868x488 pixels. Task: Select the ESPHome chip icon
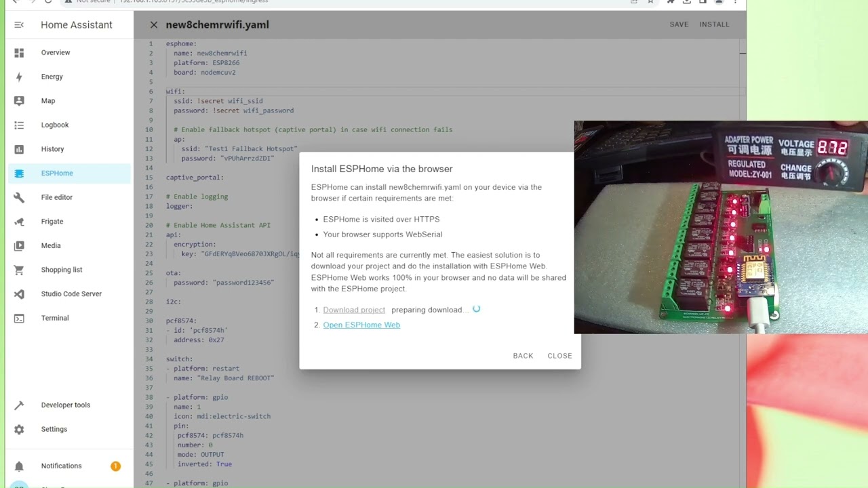tap(19, 174)
